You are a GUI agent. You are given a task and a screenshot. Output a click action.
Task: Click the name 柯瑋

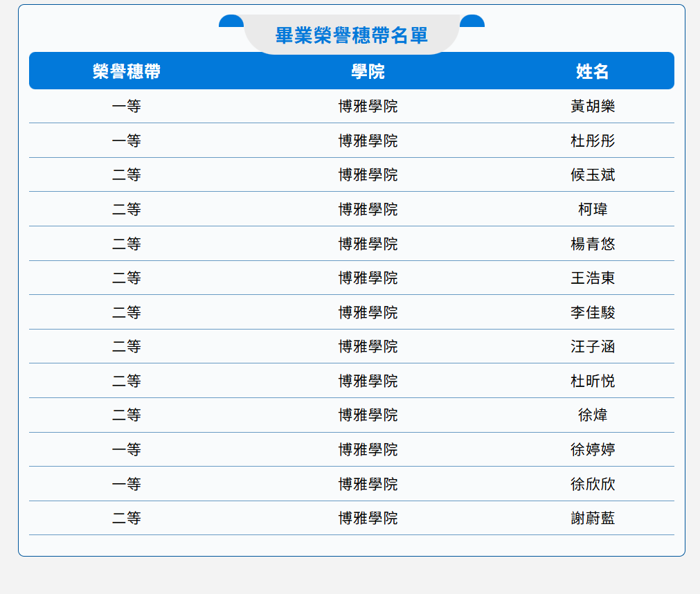coord(593,209)
